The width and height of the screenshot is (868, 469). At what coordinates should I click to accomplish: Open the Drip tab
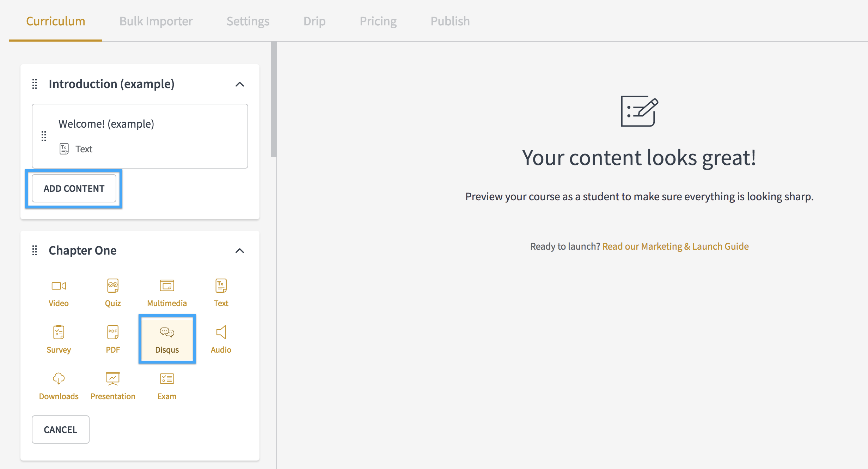pyautogui.click(x=314, y=21)
